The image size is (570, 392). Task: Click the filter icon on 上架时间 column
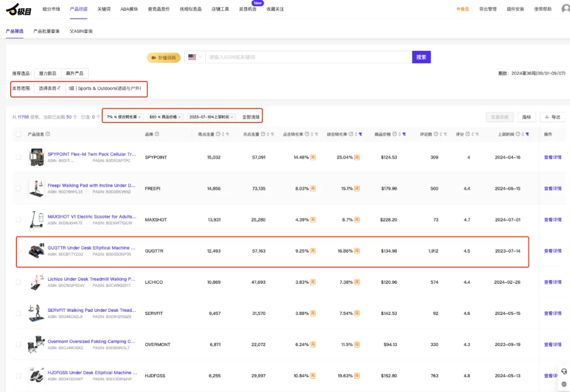pos(527,135)
